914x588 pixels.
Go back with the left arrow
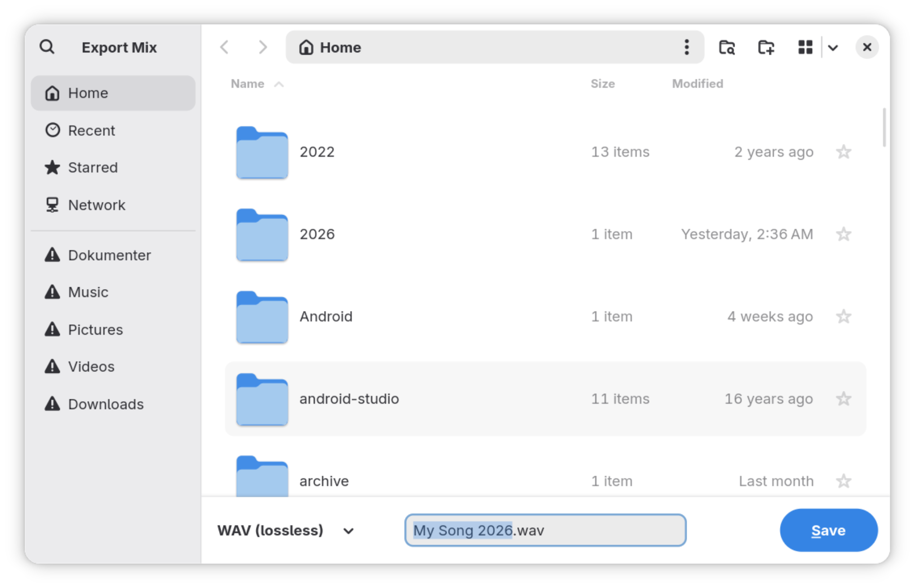[225, 47]
